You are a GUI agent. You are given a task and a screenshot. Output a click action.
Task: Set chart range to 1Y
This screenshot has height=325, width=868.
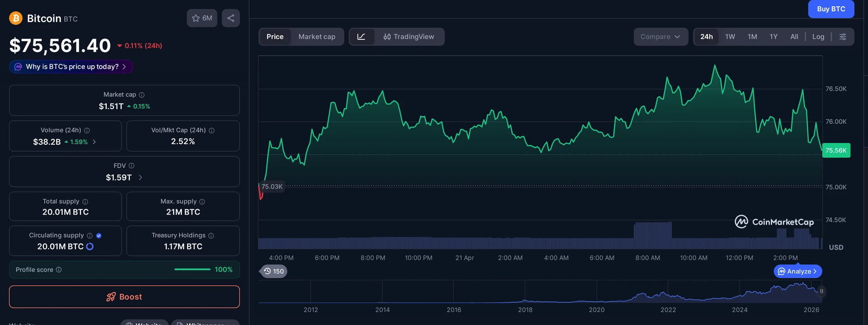774,37
